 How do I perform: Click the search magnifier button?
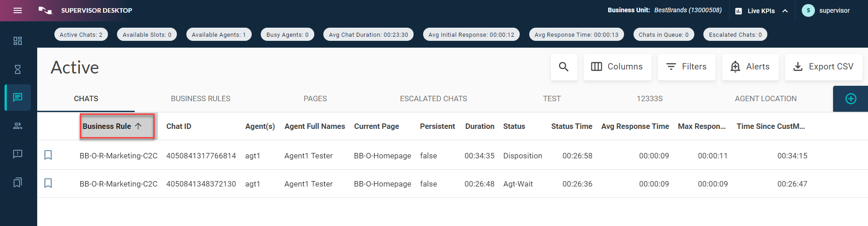tap(564, 67)
